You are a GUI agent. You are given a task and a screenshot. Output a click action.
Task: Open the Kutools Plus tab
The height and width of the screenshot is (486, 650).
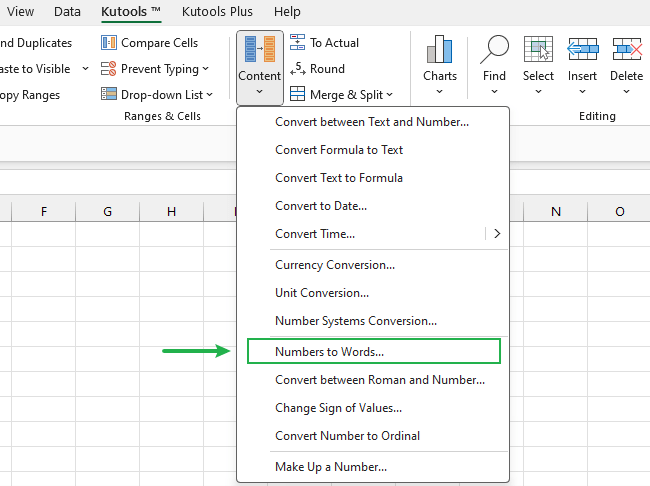tap(217, 12)
